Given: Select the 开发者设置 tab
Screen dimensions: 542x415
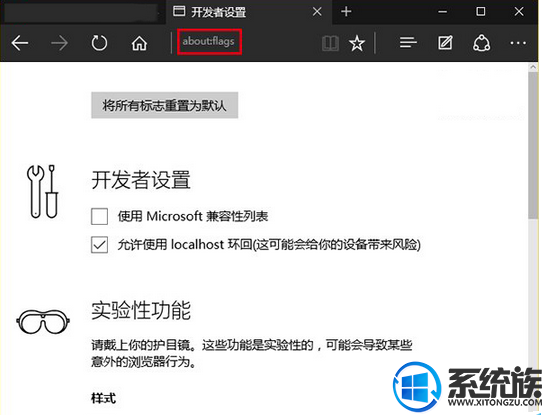Looking at the screenshot, I should coord(248,12).
